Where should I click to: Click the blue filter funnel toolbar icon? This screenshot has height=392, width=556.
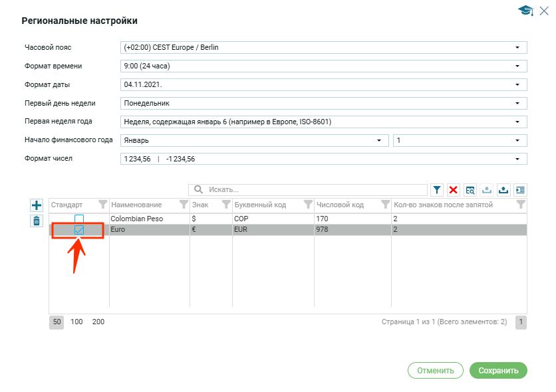437,190
